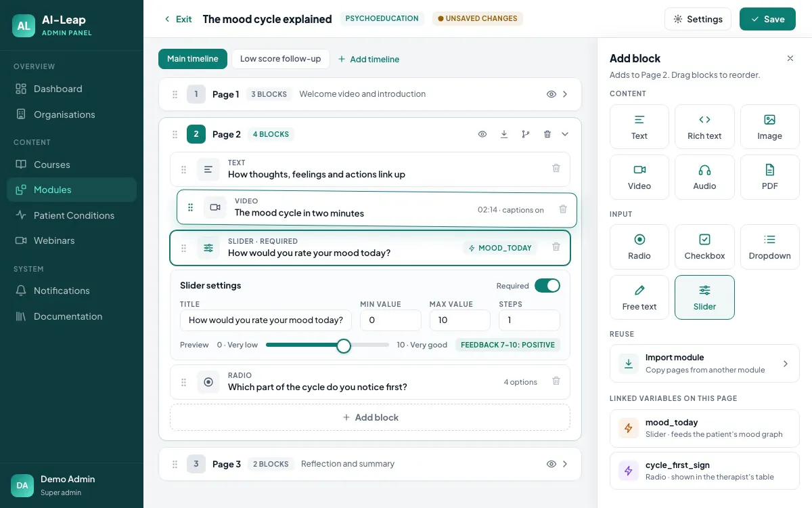812x508 pixels.
Task: Add a PDF block
Action: tap(770, 177)
